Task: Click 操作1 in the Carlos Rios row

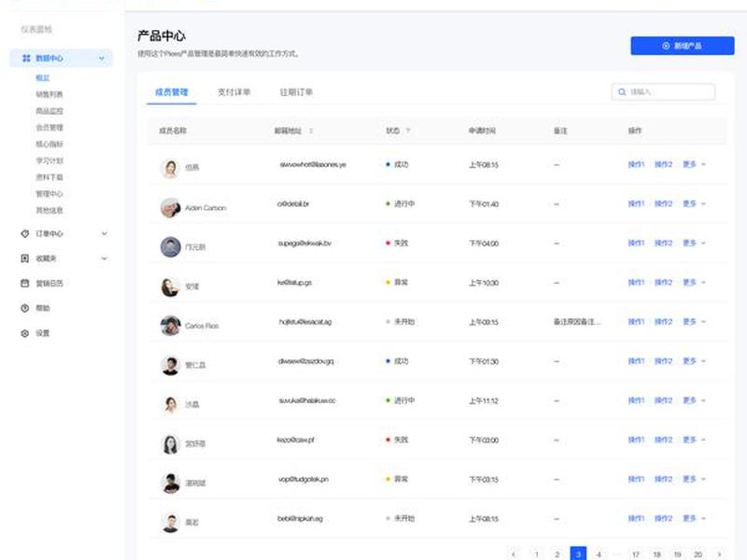Action: pos(636,322)
